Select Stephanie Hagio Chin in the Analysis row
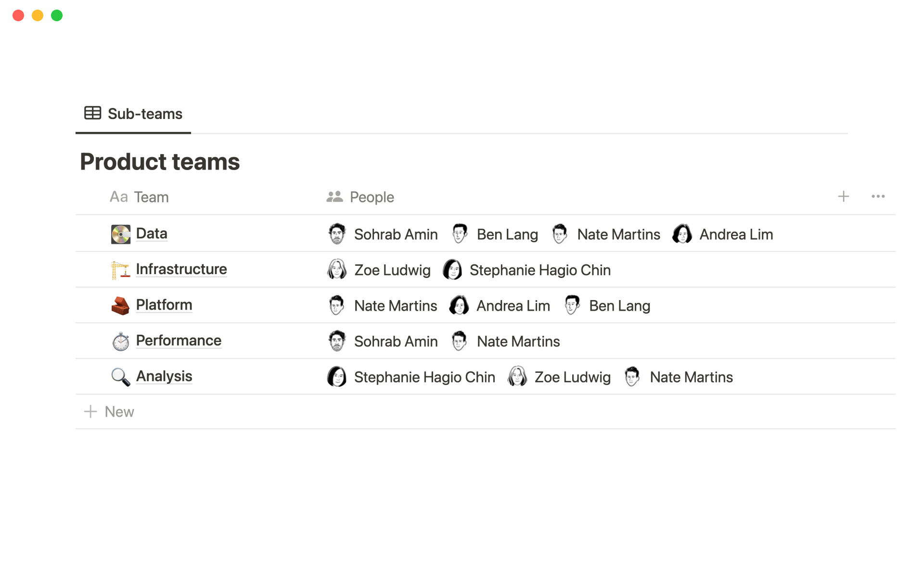The height and width of the screenshot is (578, 924). pos(424,377)
